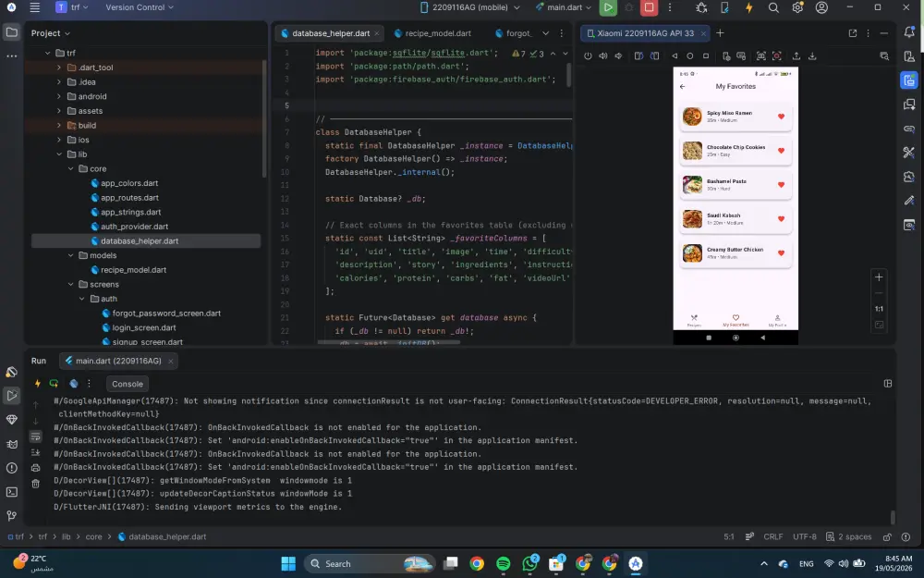Open Git version control tool window icon
Screen dimensions: 924x578
(x=11, y=515)
